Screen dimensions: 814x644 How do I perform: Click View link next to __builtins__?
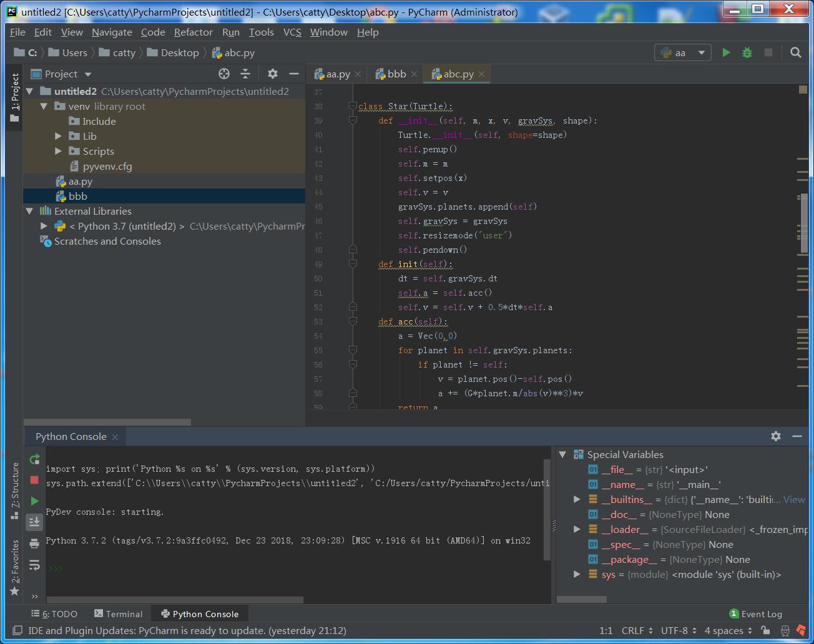(794, 499)
